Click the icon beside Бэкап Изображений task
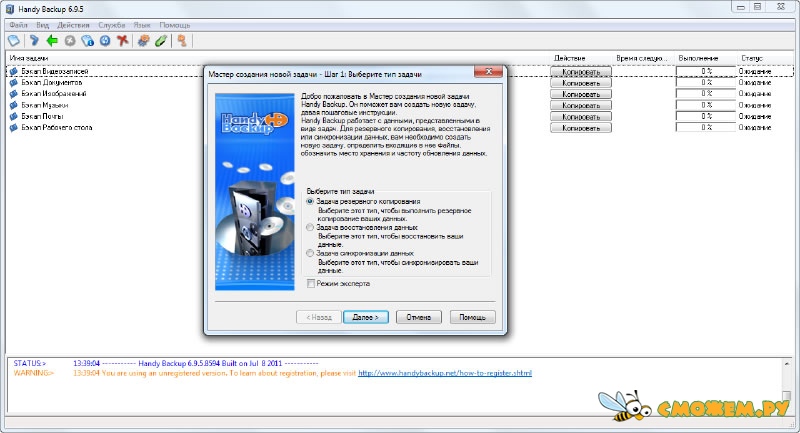This screenshot has width=800, height=433. (x=14, y=94)
